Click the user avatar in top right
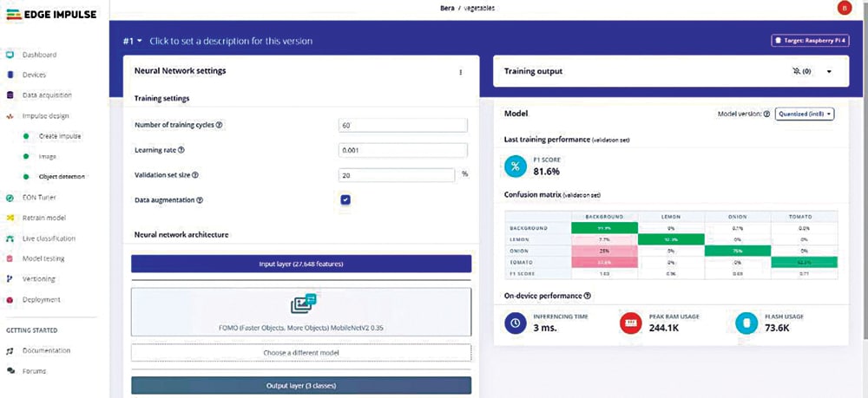Screen dimensions: 868x398 pyautogui.click(x=844, y=9)
